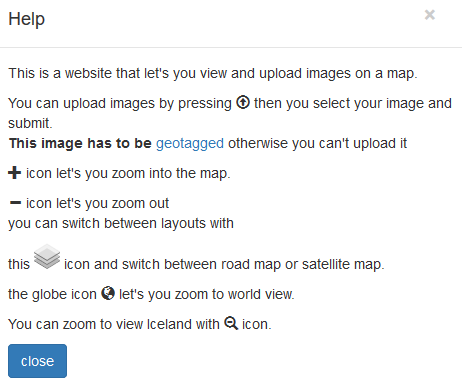Click the 'icon let's you zoom out' text
This screenshot has height=388, width=462.
[97, 203]
